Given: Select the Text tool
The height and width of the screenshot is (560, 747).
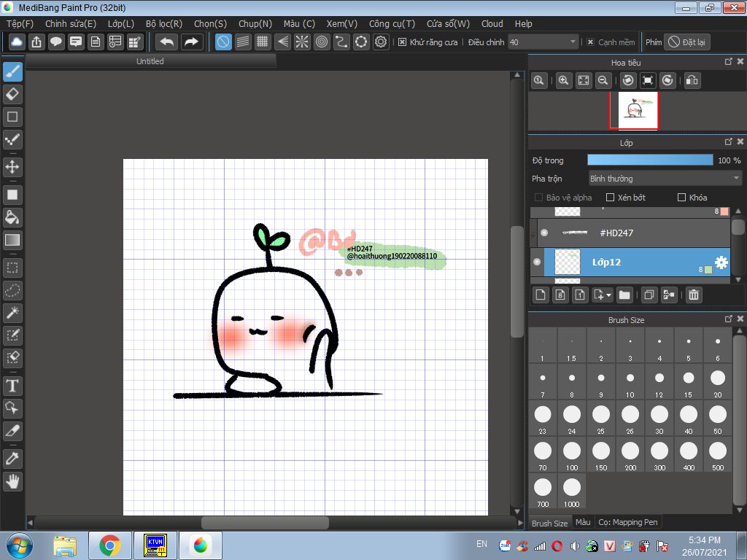Looking at the screenshot, I should coord(12,385).
